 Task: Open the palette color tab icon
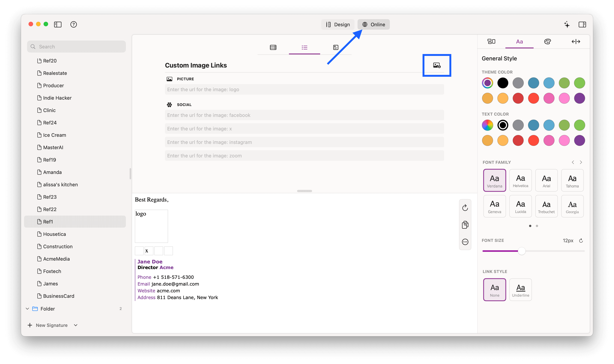point(547,41)
